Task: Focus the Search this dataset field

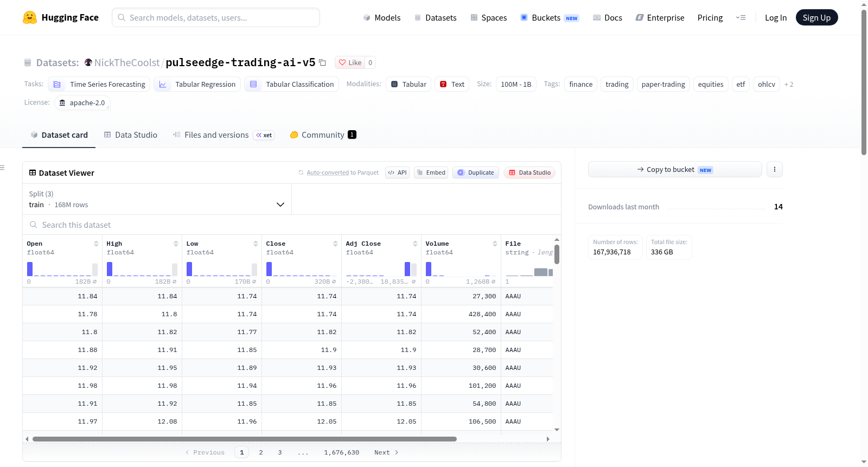Action: (x=292, y=225)
